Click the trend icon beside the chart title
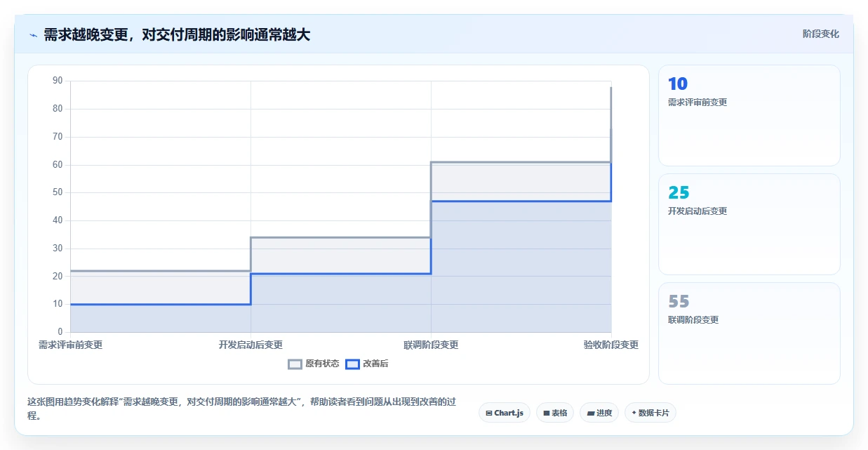The width and height of the screenshot is (868, 450). click(x=33, y=35)
